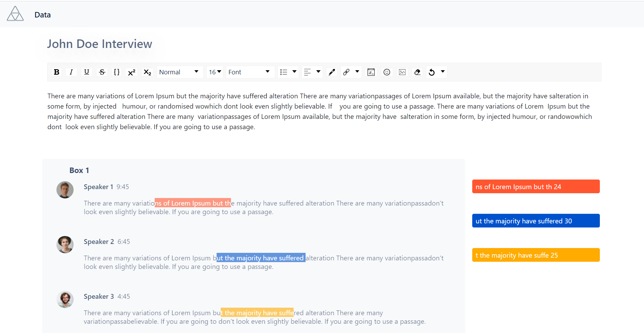This screenshot has width=644, height=333.
Task: Select the red tag 'ns of Lorem Ipsum but th 24'
Action: point(536,186)
